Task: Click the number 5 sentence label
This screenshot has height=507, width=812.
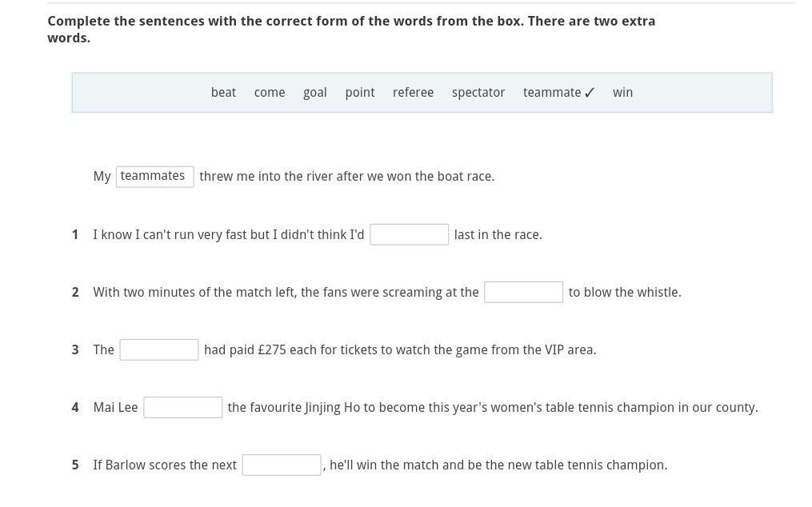Action: click(75, 465)
